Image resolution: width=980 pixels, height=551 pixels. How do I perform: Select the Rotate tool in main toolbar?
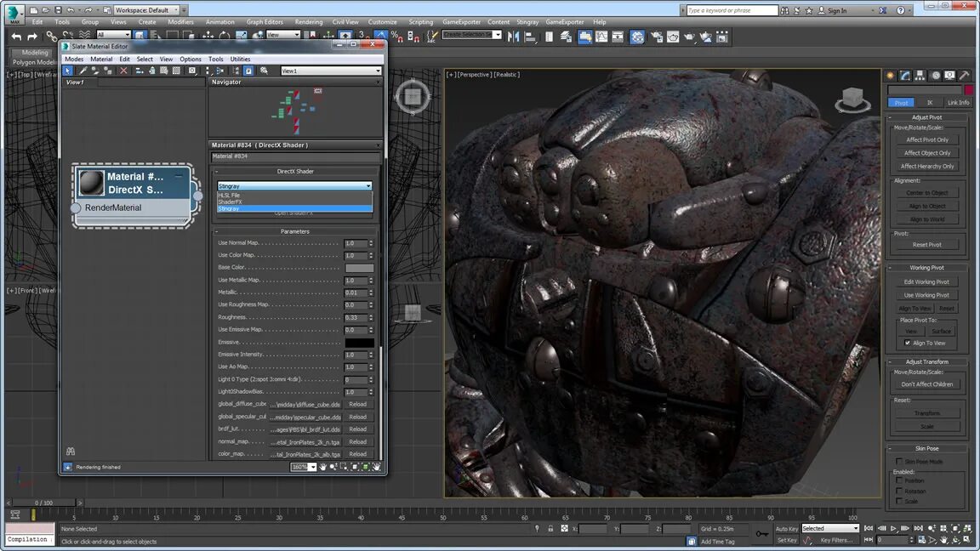225,37
